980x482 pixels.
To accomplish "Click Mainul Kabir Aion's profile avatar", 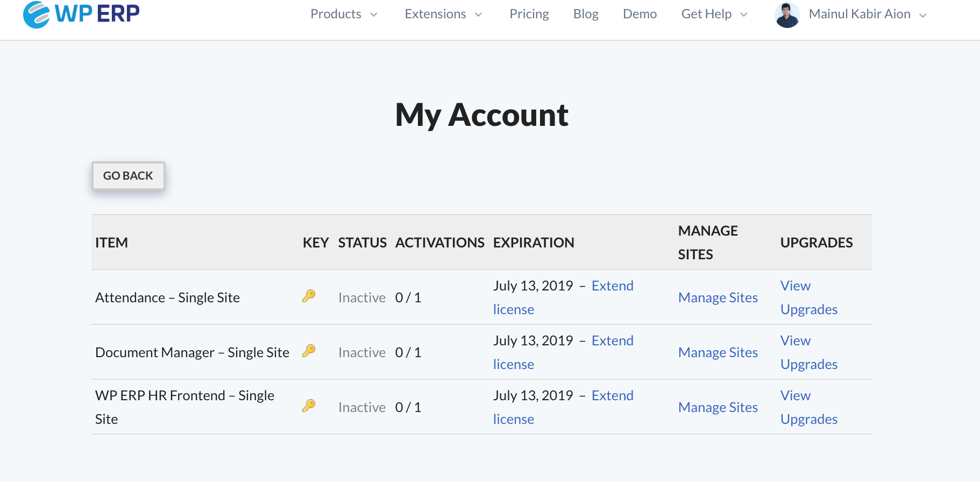I will tap(787, 15).
